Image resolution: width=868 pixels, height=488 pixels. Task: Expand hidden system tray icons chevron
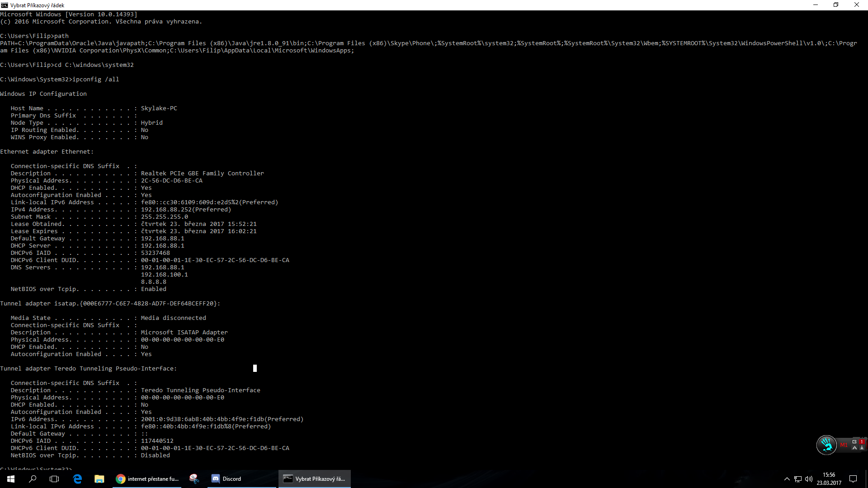click(787, 479)
